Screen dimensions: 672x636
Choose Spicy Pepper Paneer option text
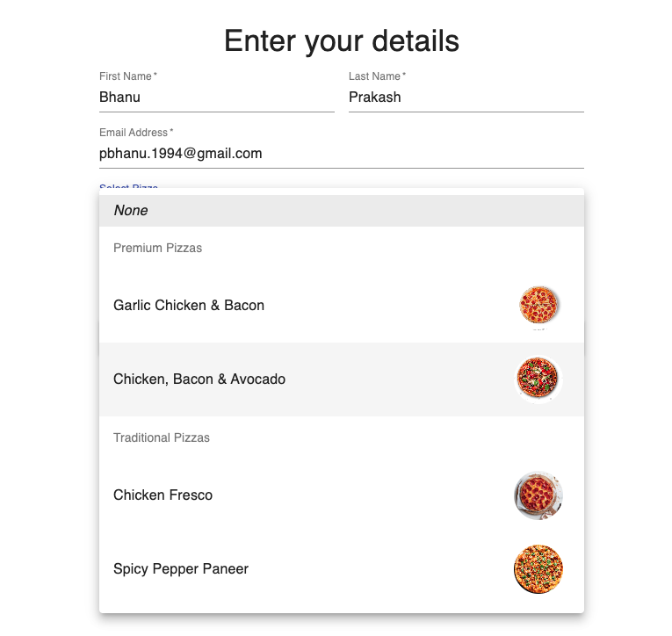click(181, 569)
